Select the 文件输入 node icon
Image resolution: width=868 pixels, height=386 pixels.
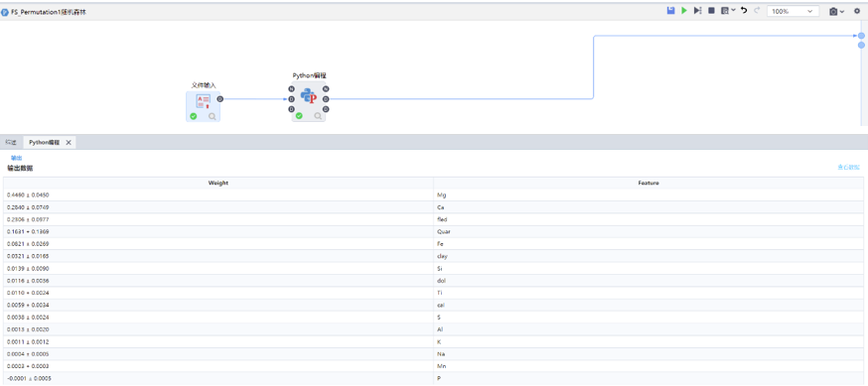click(204, 101)
